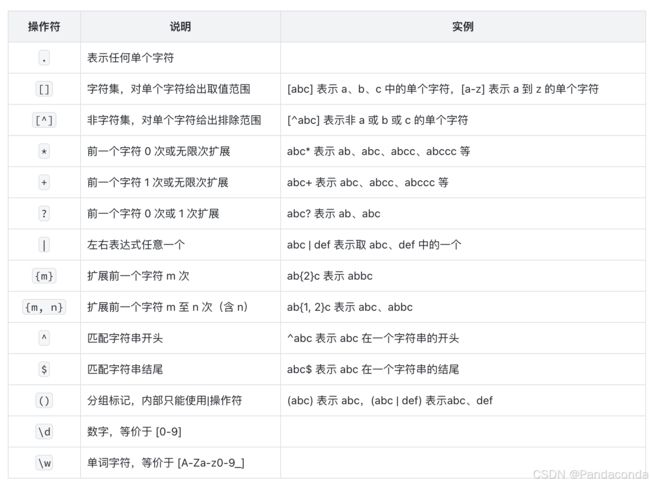Click '扩展前一个字符 m 次' description
The height and width of the screenshot is (486, 650).
click(138, 276)
